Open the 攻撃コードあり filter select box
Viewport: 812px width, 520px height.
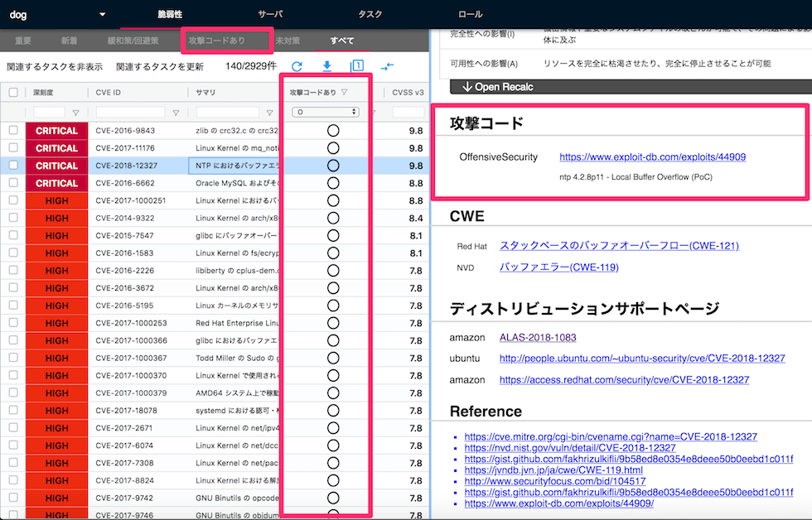point(326,112)
